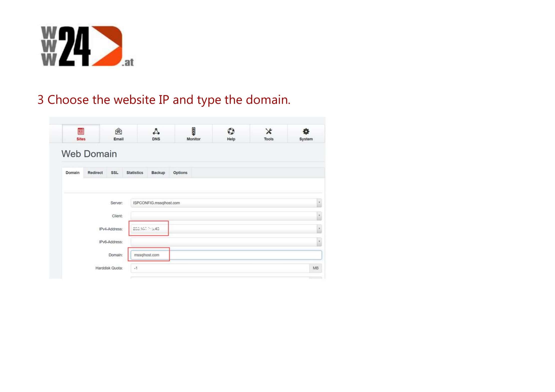Switch to the Domain tab

72,173
